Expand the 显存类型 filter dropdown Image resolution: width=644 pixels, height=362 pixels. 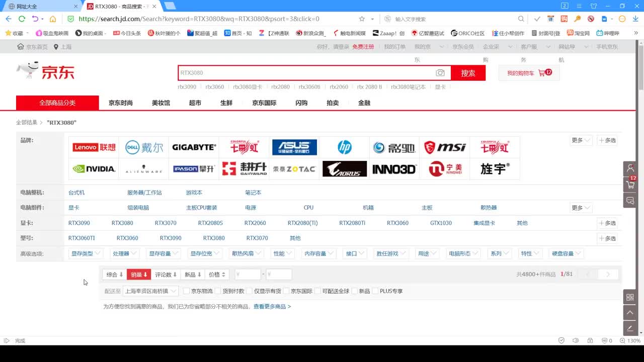coord(86,253)
